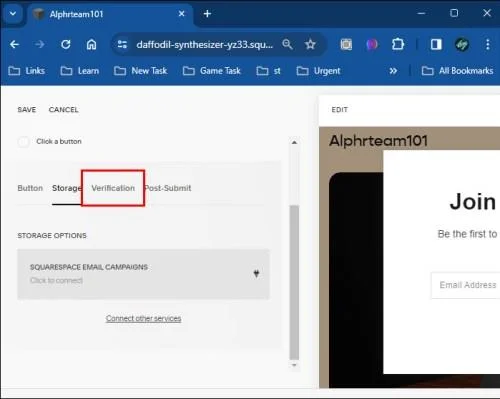The height and width of the screenshot is (399, 500).
Task: Open the profile avatar menu
Action: pos(462,44)
